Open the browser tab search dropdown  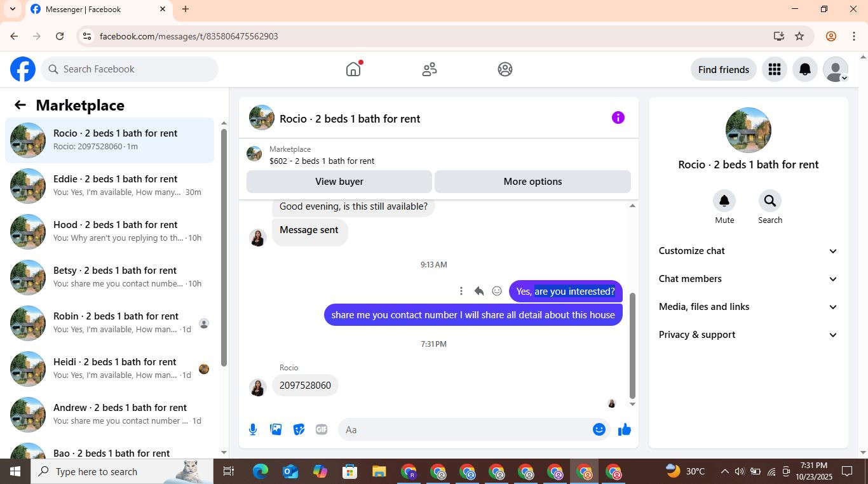(x=12, y=9)
